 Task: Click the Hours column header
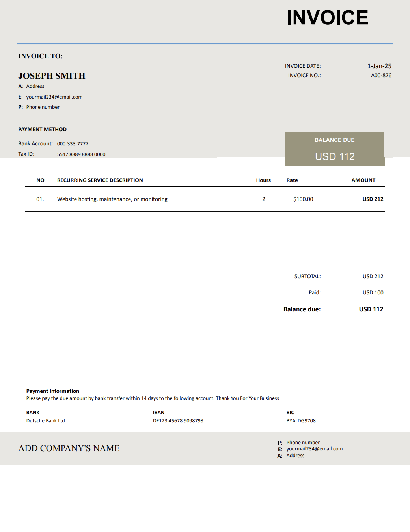pos(263,180)
